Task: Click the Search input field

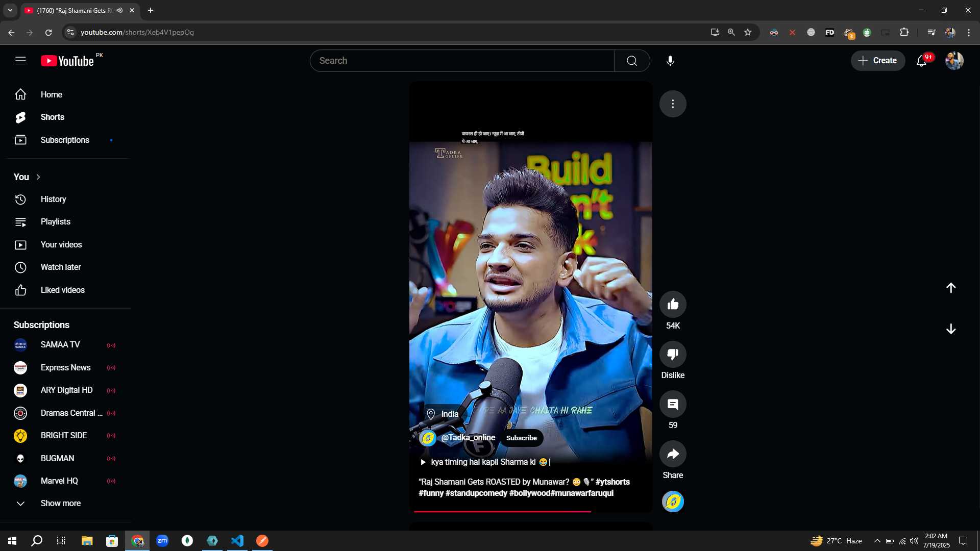Action: 462,61
